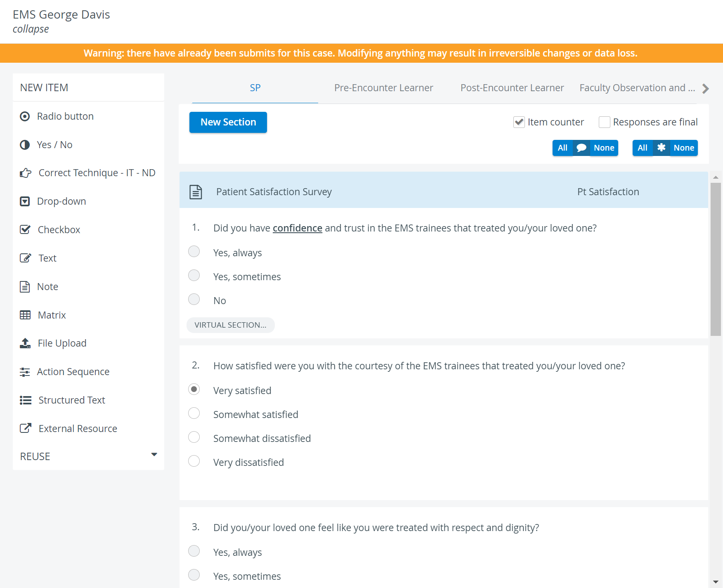Click the comment bubble icon between All and None

[581, 148]
